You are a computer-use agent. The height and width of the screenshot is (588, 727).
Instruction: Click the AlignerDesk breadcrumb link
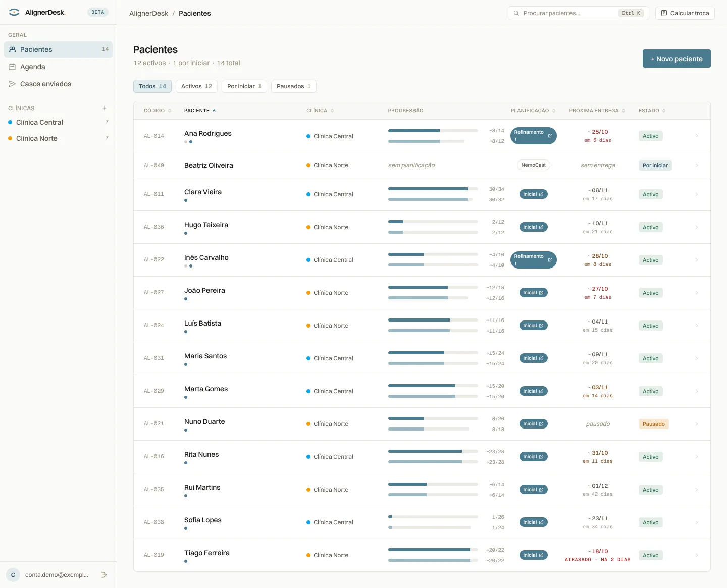pyautogui.click(x=149, y=13)
